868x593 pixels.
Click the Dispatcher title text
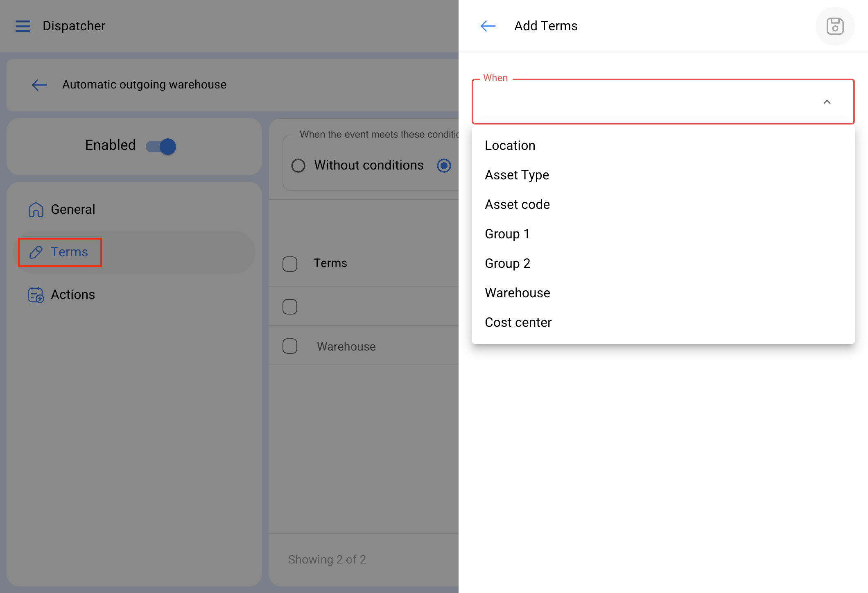[x=74, y=26]
